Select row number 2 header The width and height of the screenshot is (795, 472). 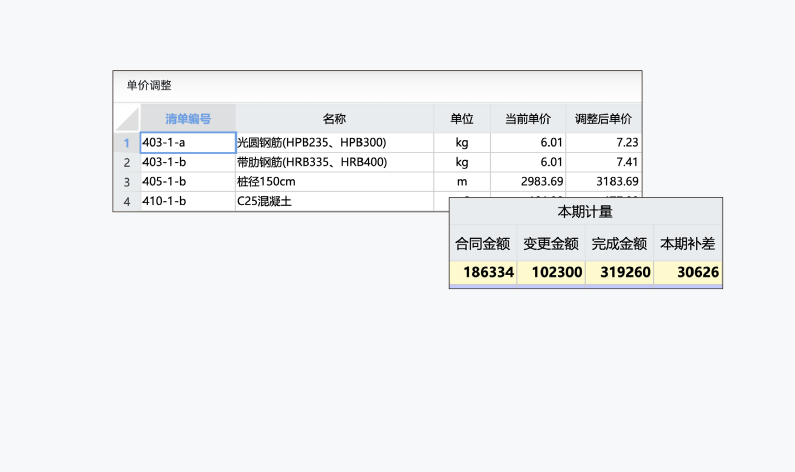(126, 162)
